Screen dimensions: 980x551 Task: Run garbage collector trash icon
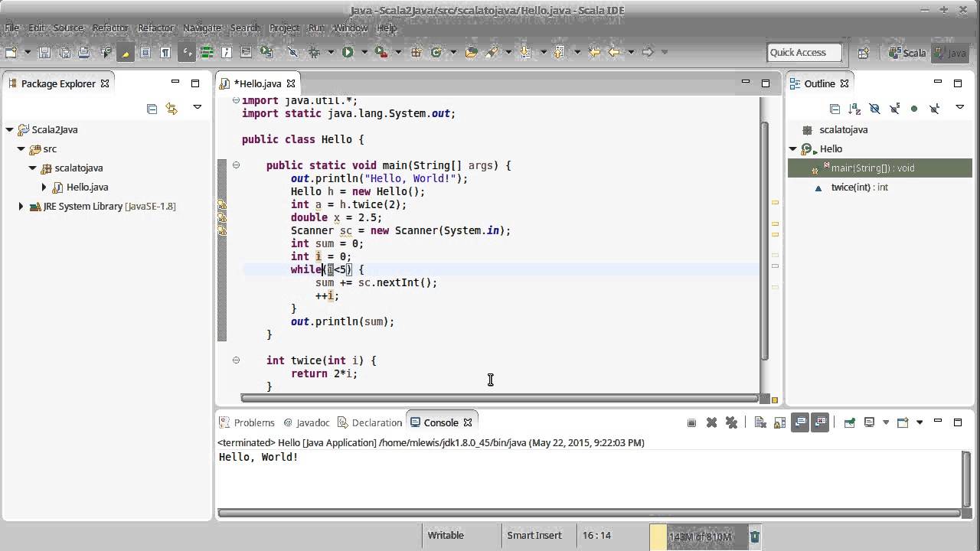(x=754, y=536)
